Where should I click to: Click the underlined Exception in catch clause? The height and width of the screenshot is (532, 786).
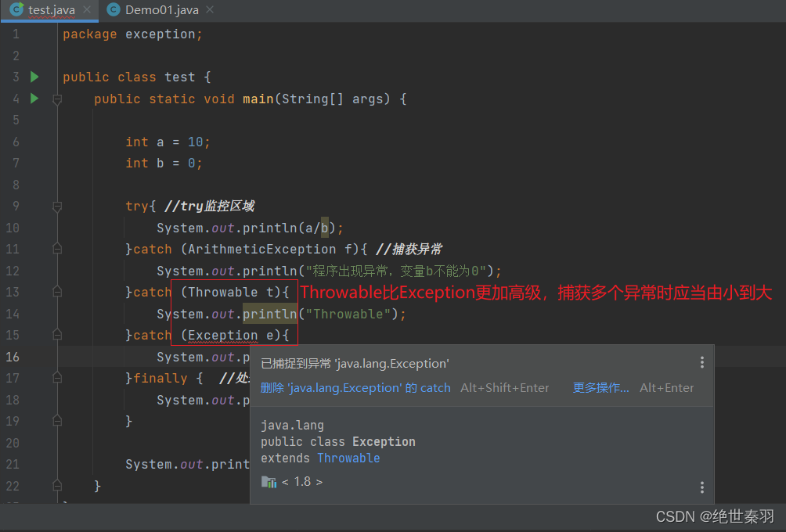click(222, 335)
